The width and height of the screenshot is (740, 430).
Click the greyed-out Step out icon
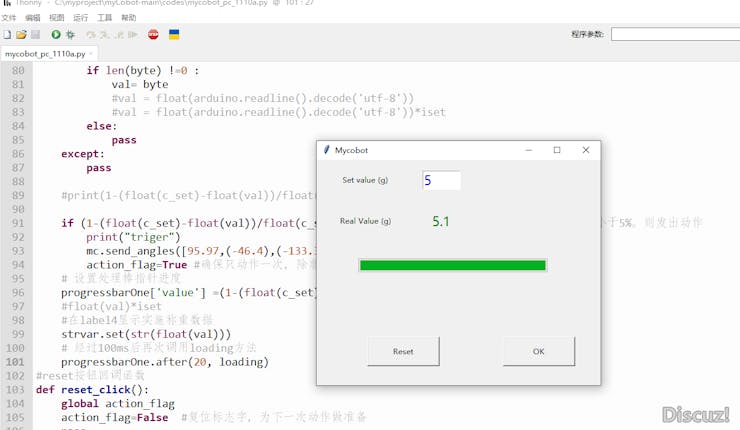(118, 34)
